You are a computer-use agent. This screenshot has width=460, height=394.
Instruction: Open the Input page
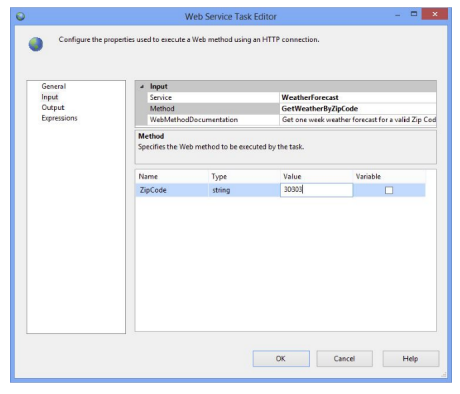(50, 97)
